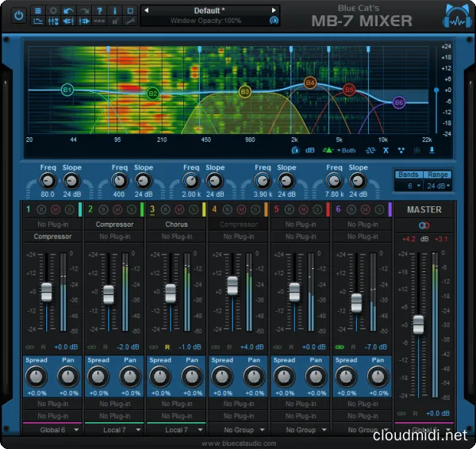The width and height of the screenshot is (476, 449).
Task: Click the B1 band node on the spectrum
Action: 67,90
